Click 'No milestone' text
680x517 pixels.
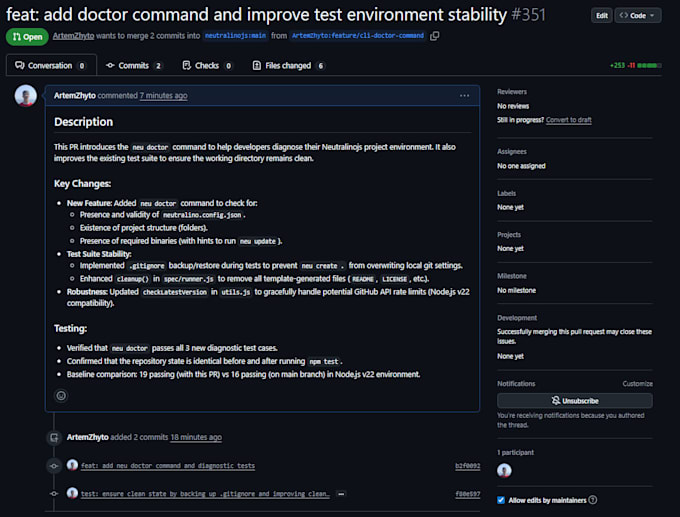(517, 291)
